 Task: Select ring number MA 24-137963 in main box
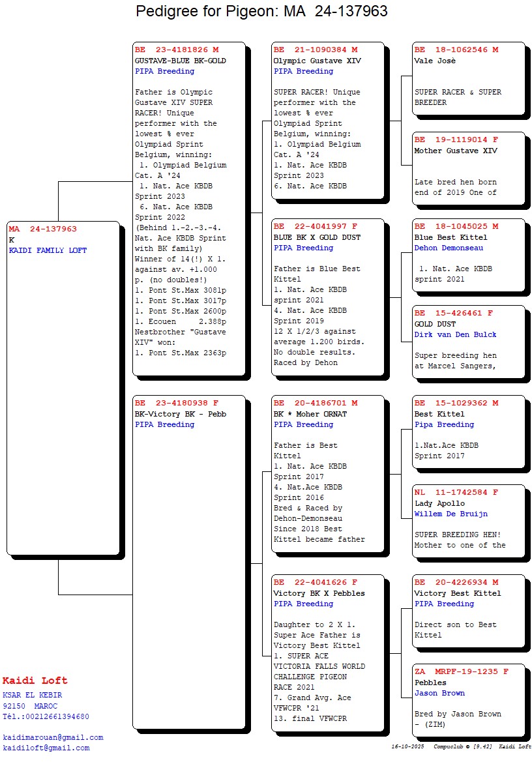point(43,229)
